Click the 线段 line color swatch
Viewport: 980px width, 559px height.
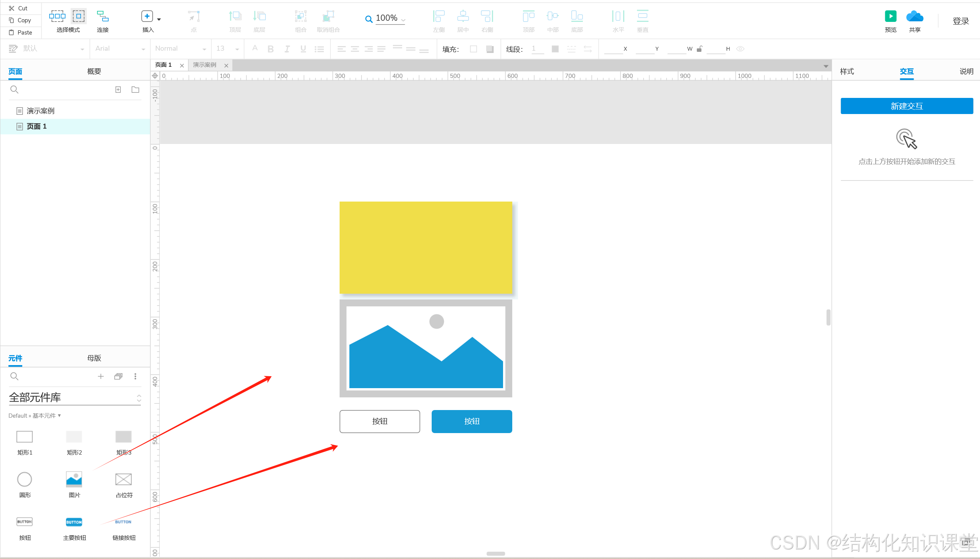[555, 49]
